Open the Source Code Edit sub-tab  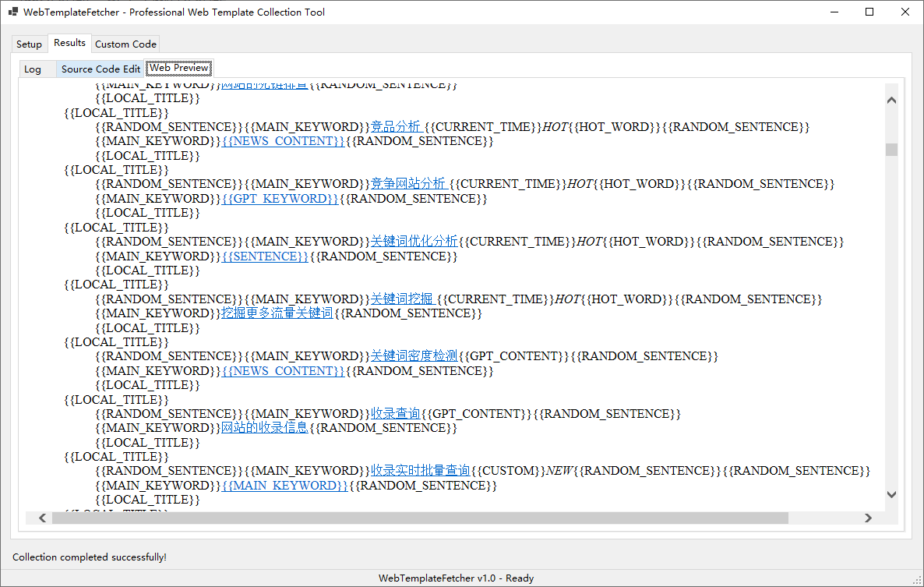coord(101,69)
